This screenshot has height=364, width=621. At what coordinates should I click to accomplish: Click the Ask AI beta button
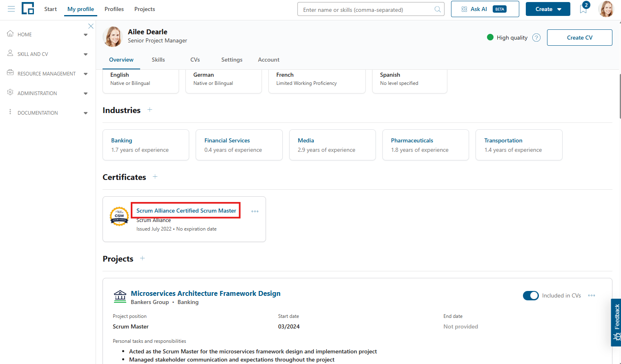(485, 9)
